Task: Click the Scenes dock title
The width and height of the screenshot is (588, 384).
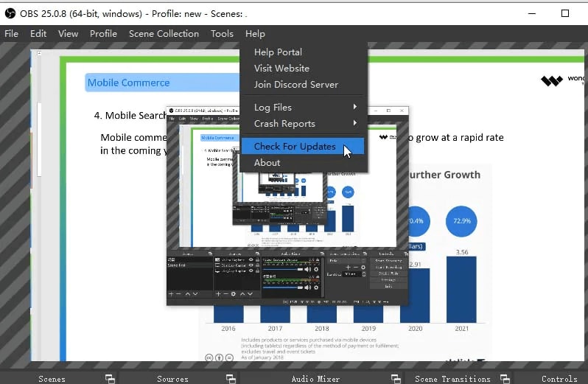Action: (x=52, y=379)
